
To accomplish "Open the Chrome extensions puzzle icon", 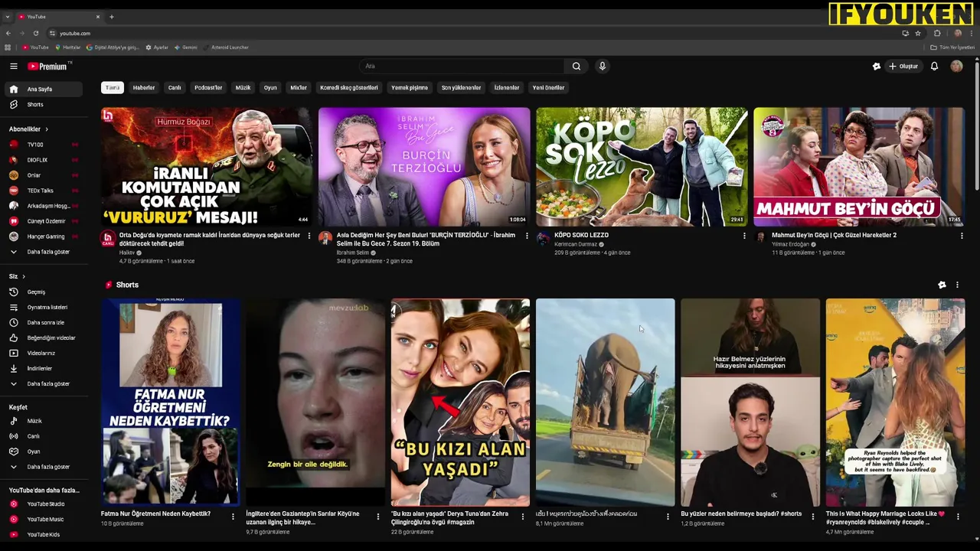I will tap(937, 33).
